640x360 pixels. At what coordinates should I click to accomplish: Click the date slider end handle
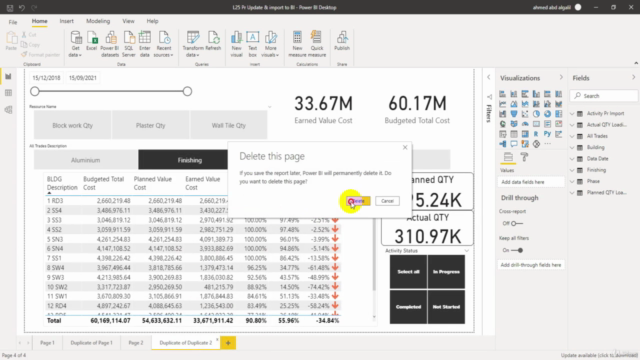click(x=187, y=91)
